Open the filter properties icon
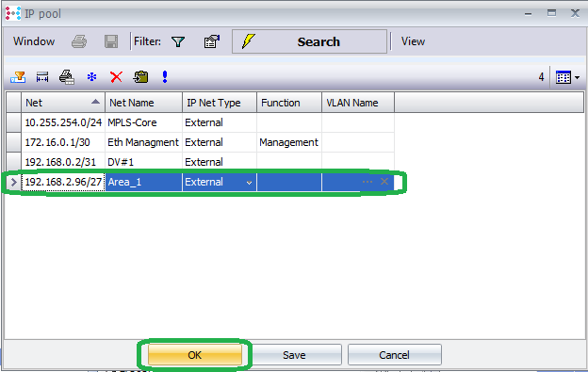Screen dimensions: 588x372 212,41
